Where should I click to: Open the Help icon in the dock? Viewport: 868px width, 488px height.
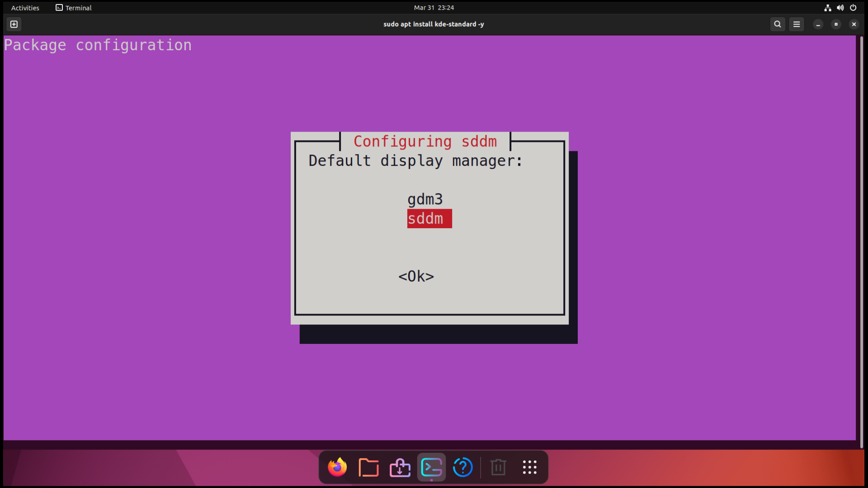click(x=462, y=467)
